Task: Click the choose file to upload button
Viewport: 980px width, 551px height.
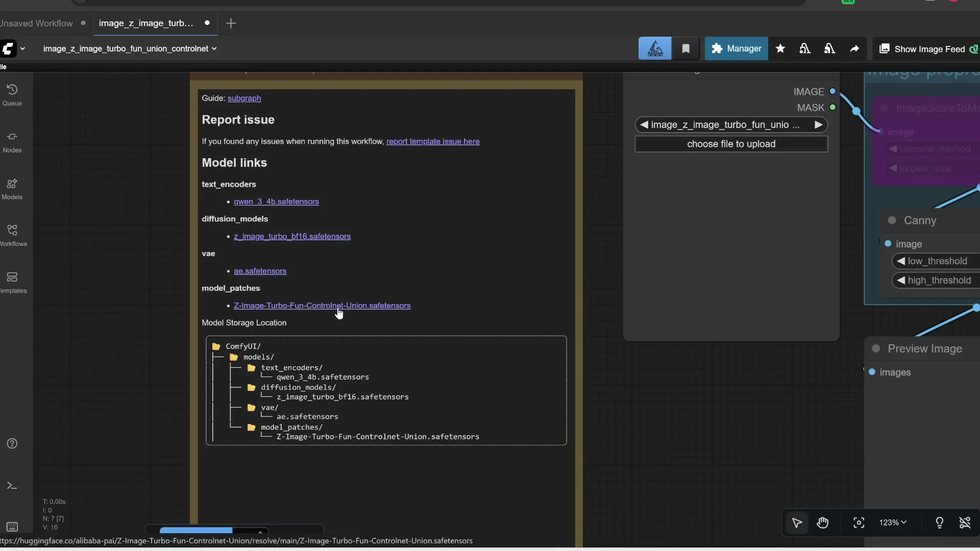Action: [730, 144]
